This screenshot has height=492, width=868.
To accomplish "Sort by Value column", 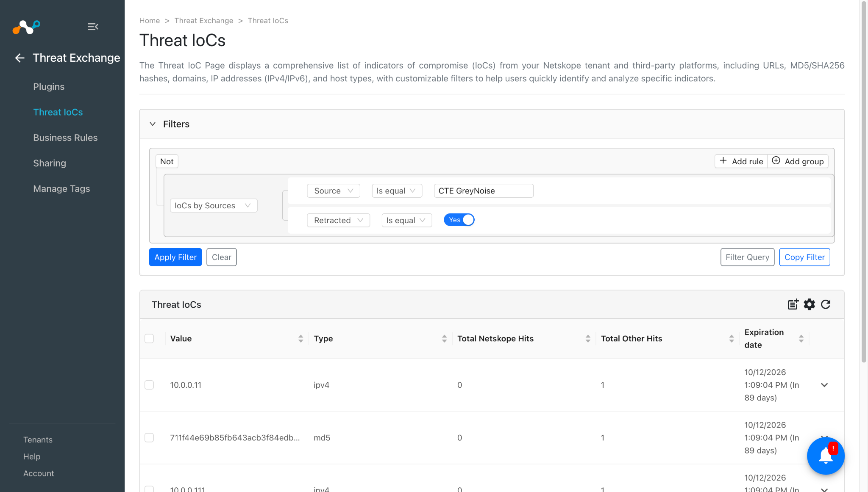I will tap(300, 339).
